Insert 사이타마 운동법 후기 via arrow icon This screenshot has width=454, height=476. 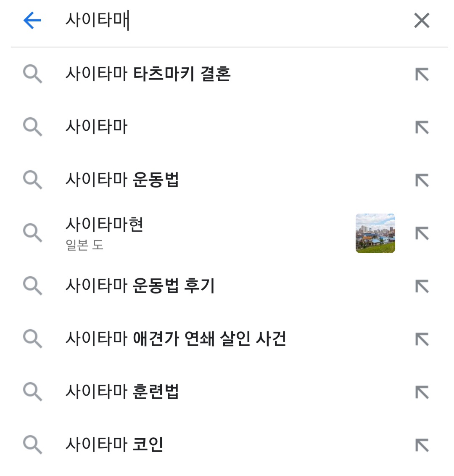[422, 286]
